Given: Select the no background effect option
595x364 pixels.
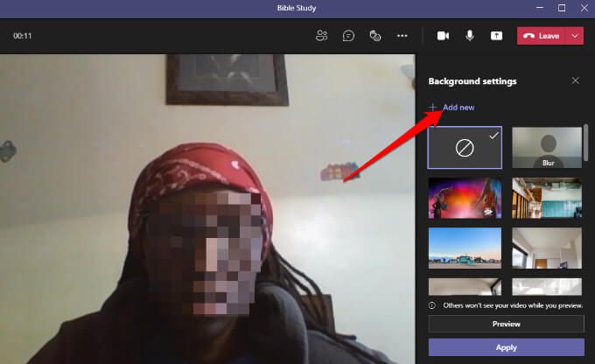Looking at the screenshot, I should [x=465, y=148].
